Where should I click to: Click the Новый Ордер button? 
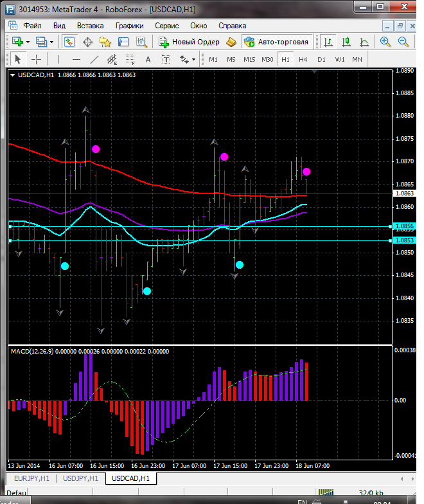coord(190,42)
